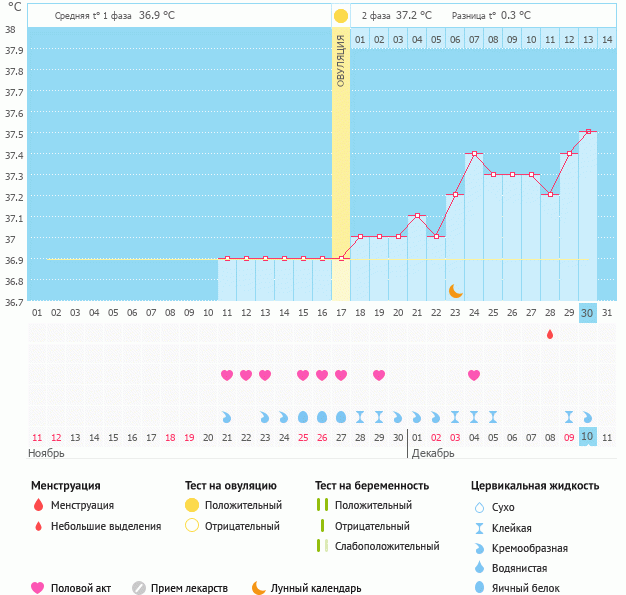The height and width of the screenshot is (595, 626).
Task: Click the 37.5 temperature point on day 30
Action: pos(588,132)
